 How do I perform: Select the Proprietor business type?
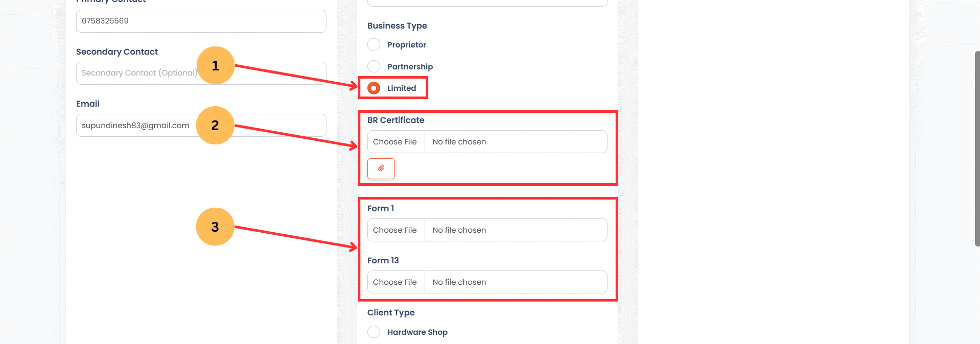pyautogui.click(x=374, y=44)
